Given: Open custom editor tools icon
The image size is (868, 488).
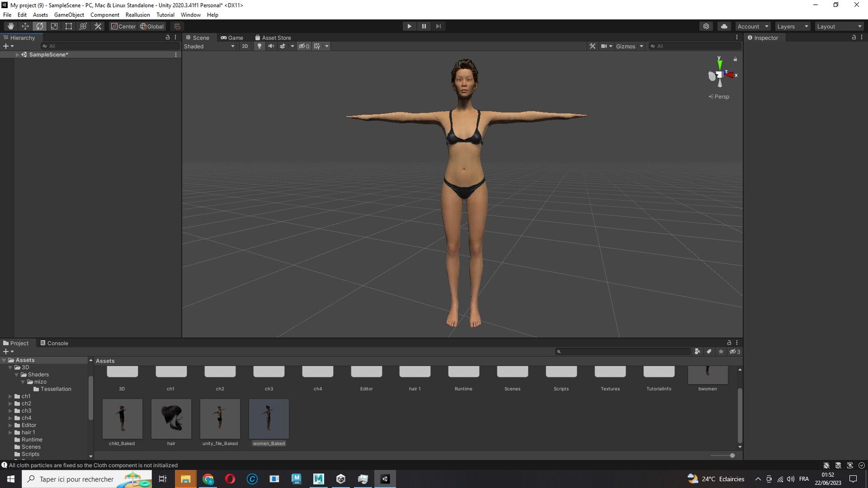Looking at the screenshot, I should click(98, 26).
